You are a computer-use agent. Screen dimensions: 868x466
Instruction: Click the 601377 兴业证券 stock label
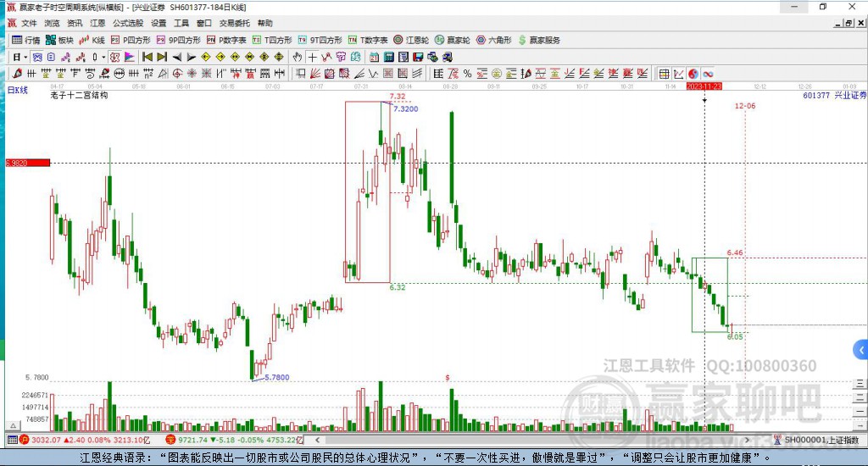[x=834, y=95]
